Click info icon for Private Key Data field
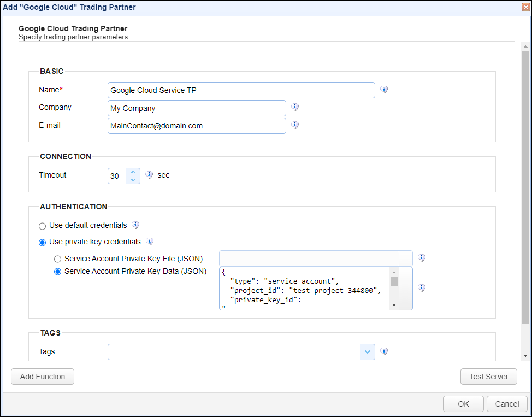 click(x=421, y=288)
